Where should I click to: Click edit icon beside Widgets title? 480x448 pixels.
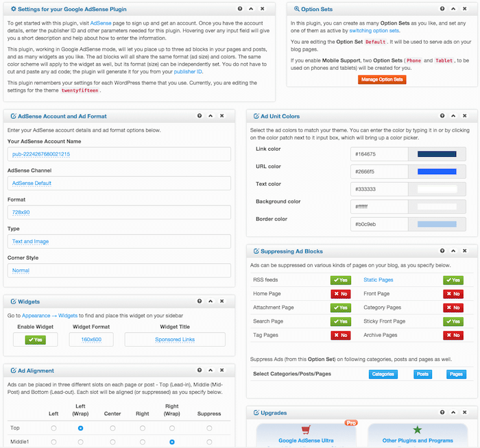(x=14, y=301)
